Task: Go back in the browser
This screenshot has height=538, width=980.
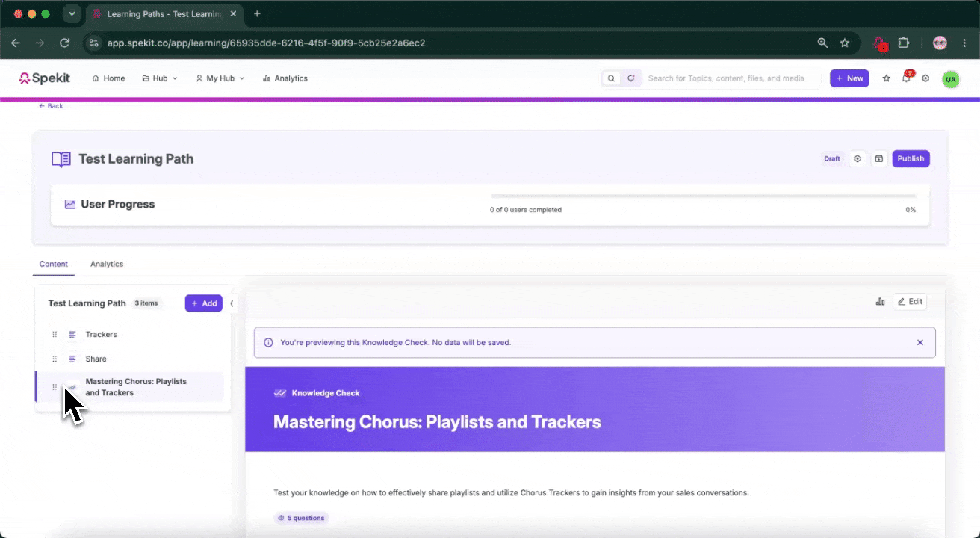Action: [x=16, y=43]
